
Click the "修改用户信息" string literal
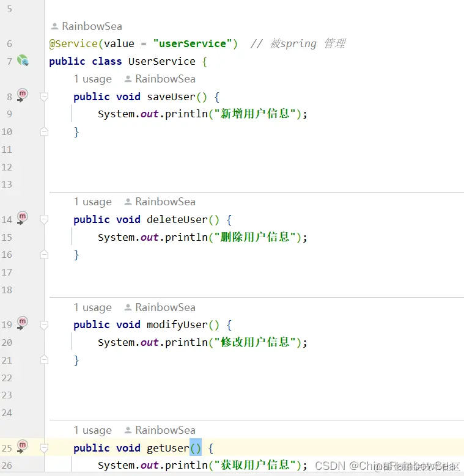(x=255, y=343)
